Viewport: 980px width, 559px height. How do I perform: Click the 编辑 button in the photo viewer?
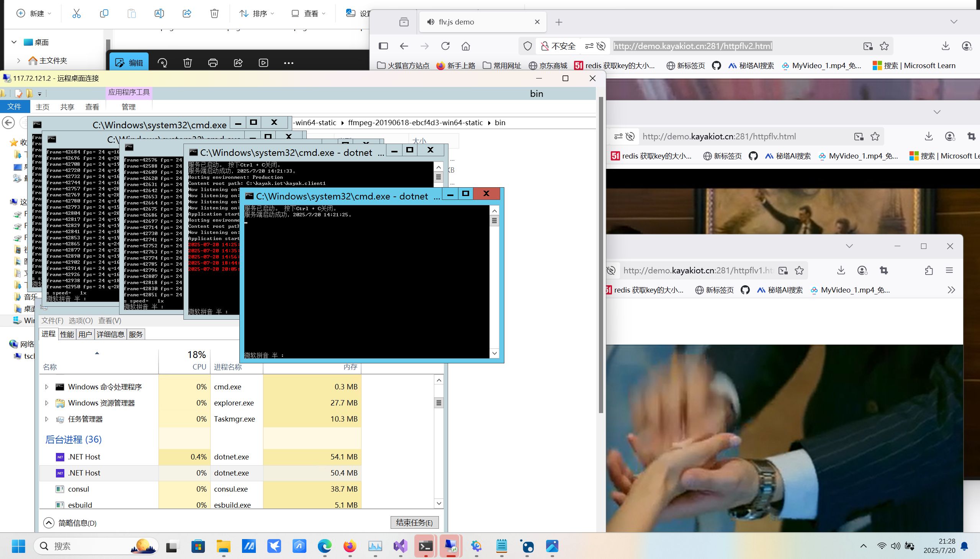coord(129,62)
